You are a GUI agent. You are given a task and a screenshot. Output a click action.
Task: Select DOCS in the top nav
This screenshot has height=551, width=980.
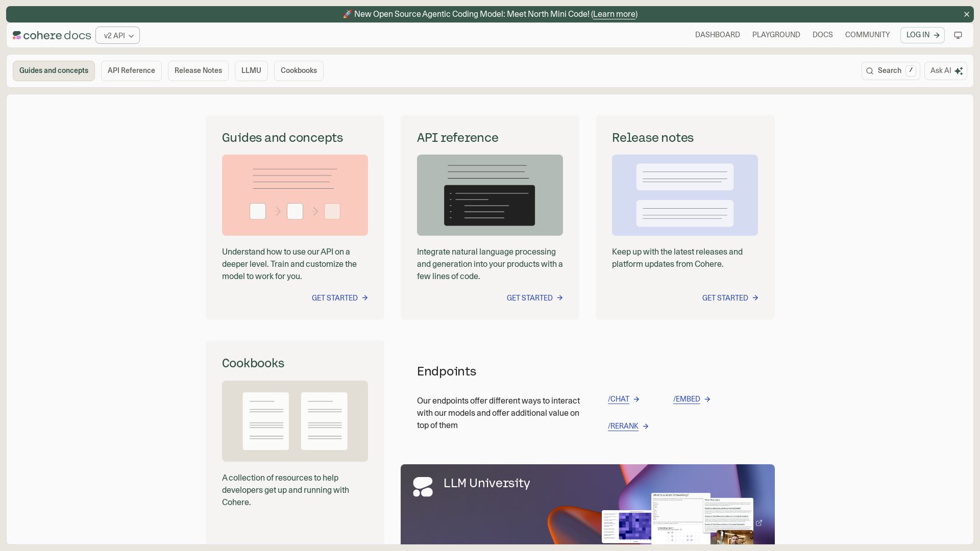coord(822,35)
